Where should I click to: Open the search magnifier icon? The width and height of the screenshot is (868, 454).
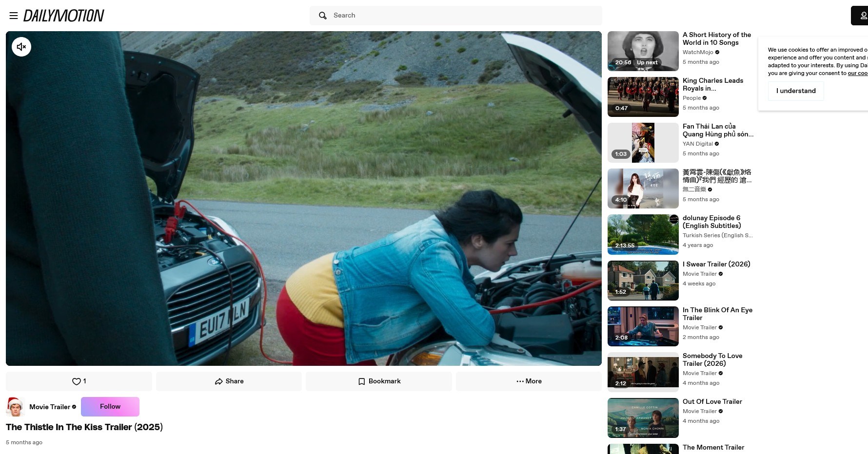pyautogui.click(x=322, y=15)
